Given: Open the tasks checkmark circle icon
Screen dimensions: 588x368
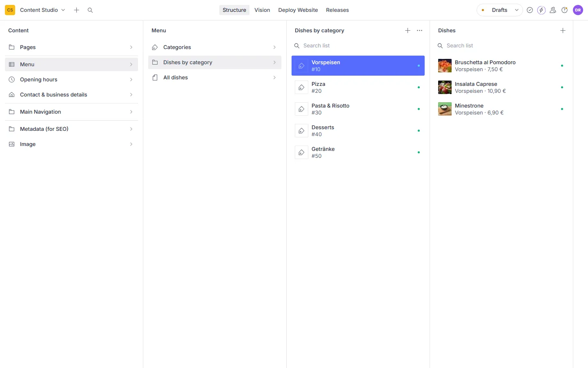Looking at the screenshot, I should click(530, 10).
